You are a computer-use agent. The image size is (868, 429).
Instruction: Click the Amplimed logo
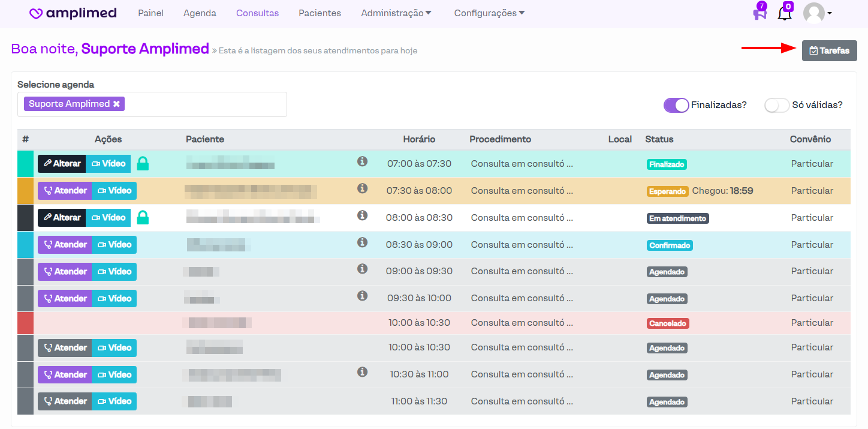pos(73,13)
